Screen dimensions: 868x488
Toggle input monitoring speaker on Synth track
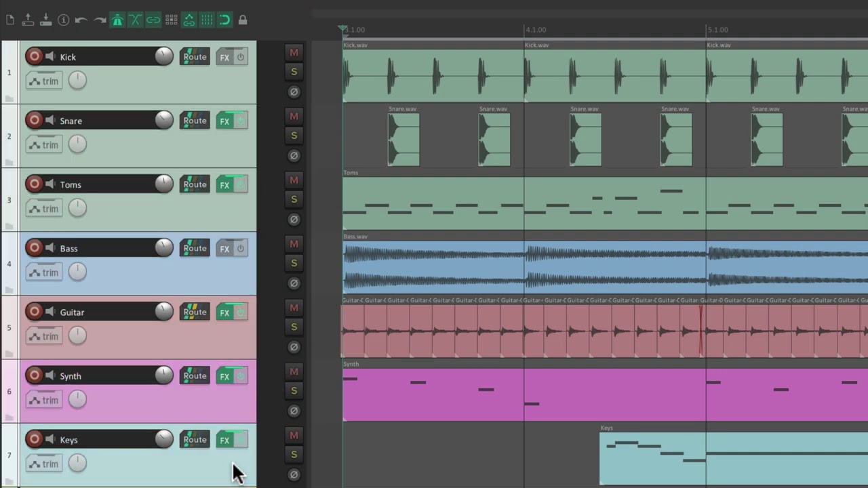(x=50, y=375)
